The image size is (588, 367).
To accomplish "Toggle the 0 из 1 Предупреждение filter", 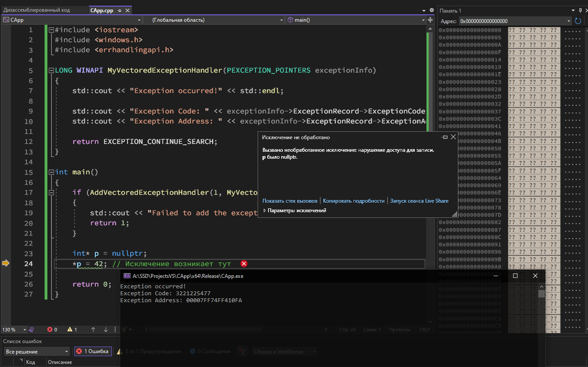I will [149, 351].
